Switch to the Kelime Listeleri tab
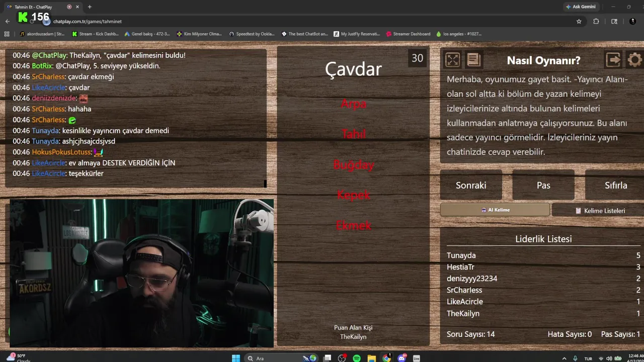 (598, 211)
